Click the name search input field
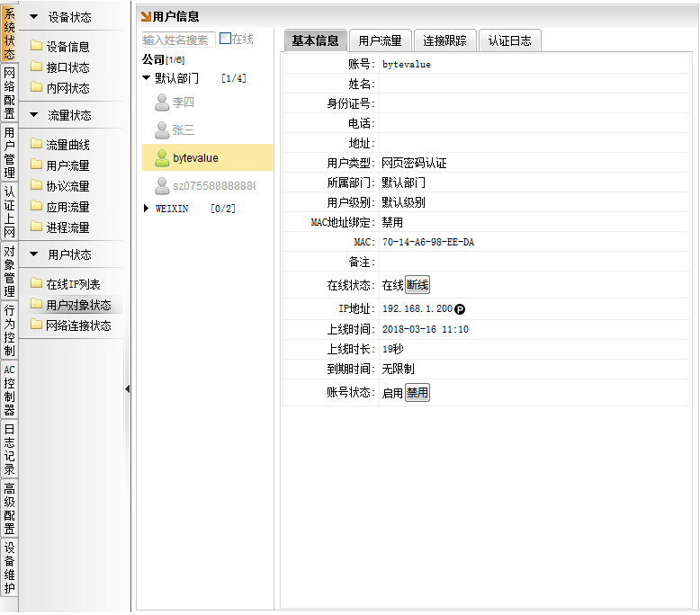The height and width of the screenshot is (615, 700). pos(178,40)
